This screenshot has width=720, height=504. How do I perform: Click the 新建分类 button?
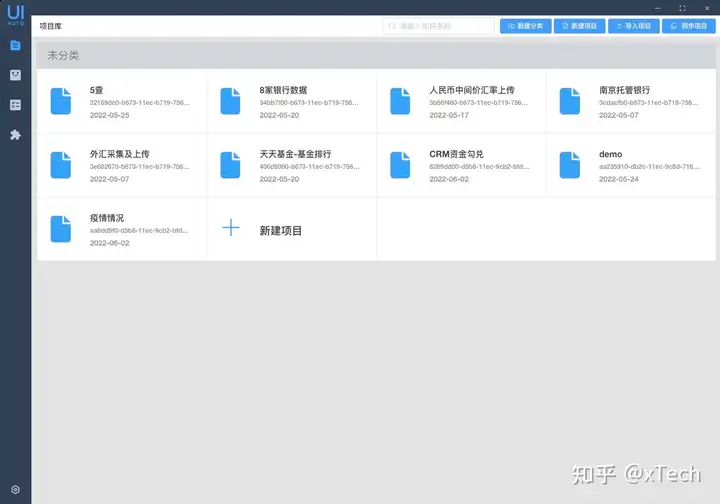click(x=525, y=26)
